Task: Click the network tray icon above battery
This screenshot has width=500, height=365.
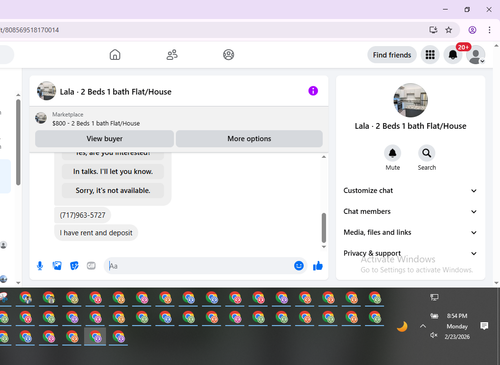Action: click(434, 297)
